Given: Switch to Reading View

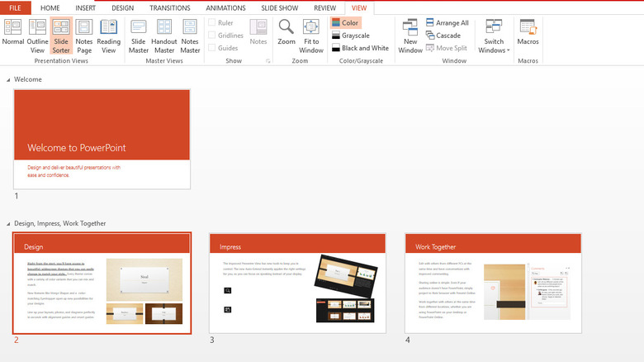Looking at the screenshot, I should pyautogui.click(x=108, y=36).
